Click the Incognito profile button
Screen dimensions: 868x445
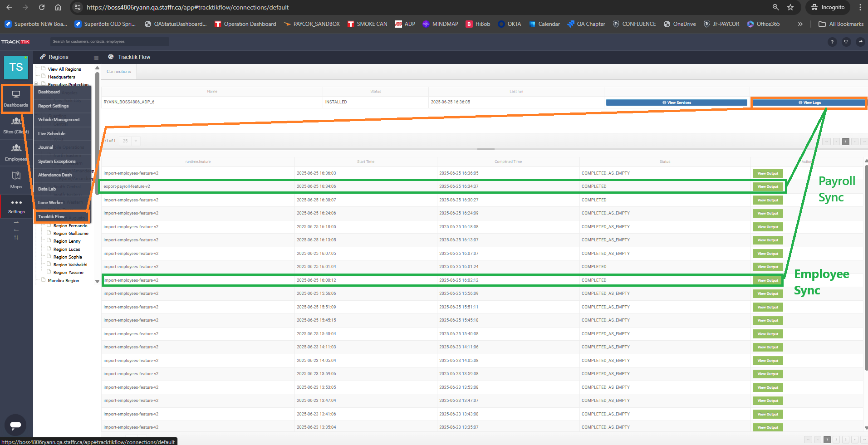tap(828, 7)
